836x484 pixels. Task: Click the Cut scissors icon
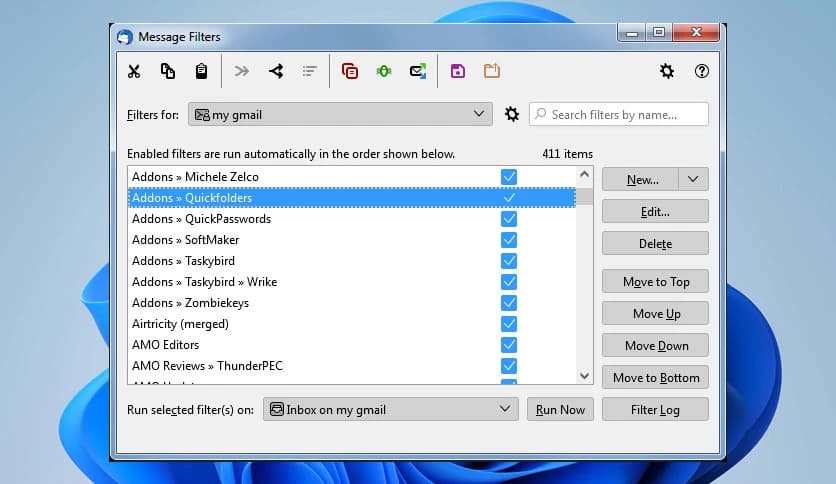134,71
